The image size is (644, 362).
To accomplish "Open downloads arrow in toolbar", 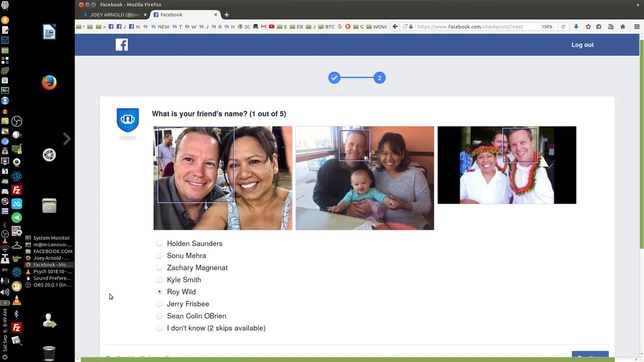I will 576,27.
